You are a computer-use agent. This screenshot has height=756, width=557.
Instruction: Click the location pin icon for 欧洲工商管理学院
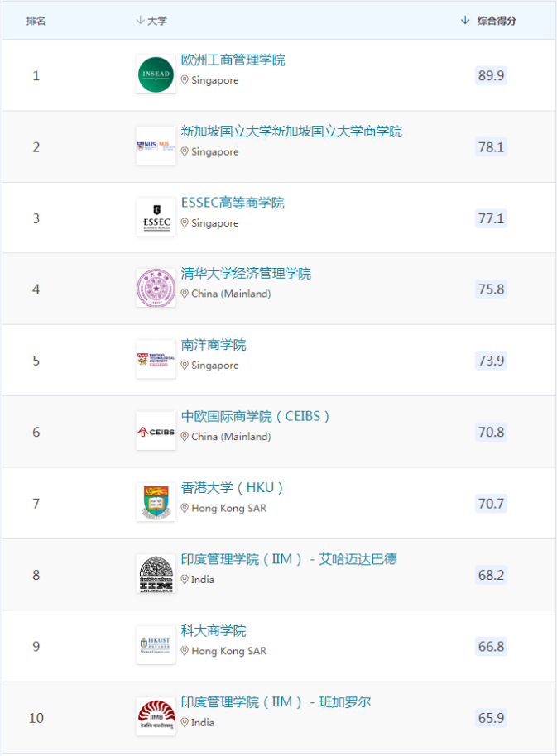pyautogui.click(x=185, y=80)
